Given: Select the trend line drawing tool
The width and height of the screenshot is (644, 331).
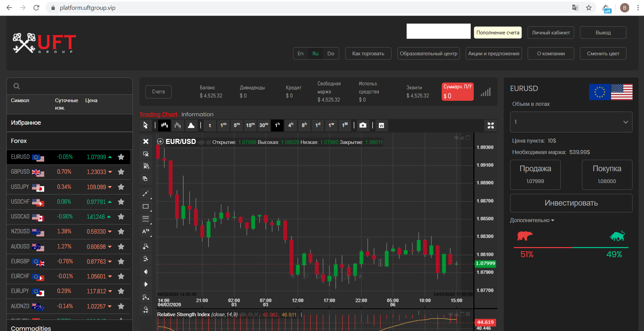Looking at the screenshot, I should click(x=146, y=193).
